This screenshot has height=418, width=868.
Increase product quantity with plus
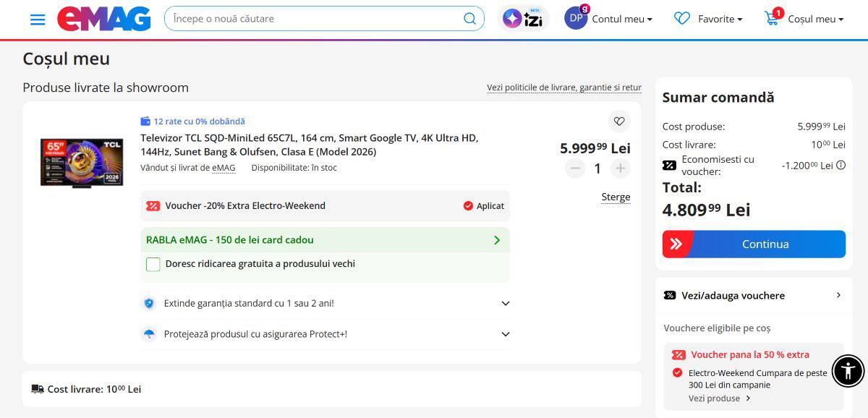(620, 169)
